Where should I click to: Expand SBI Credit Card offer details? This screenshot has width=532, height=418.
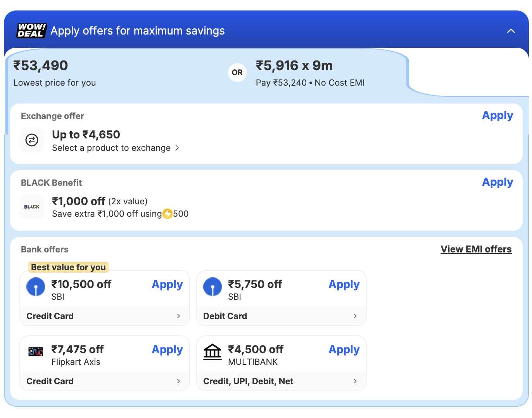(x=178, y=316)
